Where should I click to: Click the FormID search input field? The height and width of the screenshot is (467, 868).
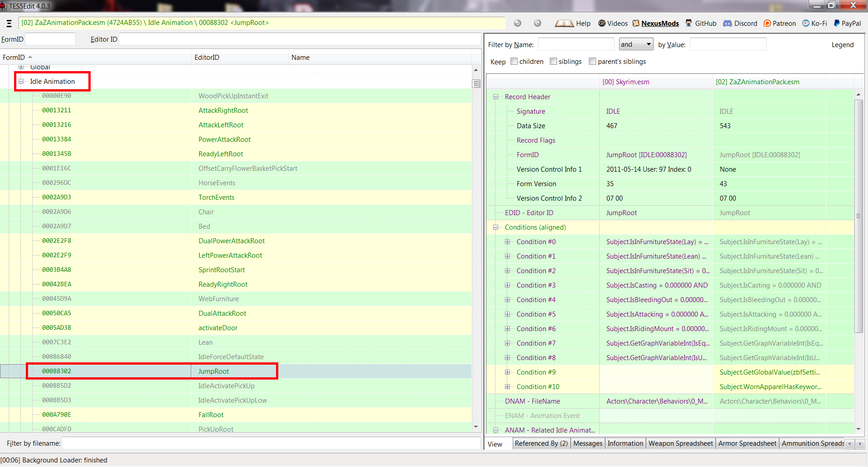(x=50, y=39)
